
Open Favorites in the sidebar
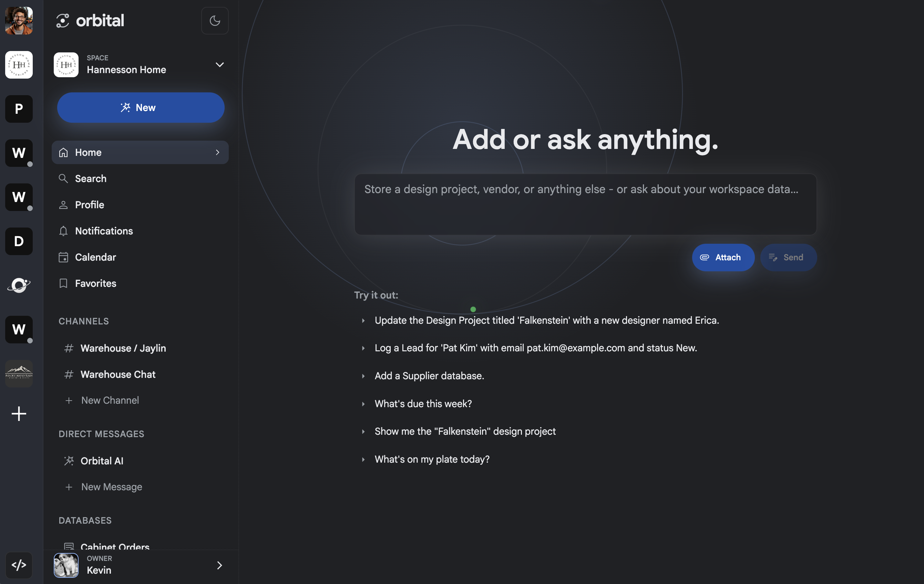[x=140, y=283]
